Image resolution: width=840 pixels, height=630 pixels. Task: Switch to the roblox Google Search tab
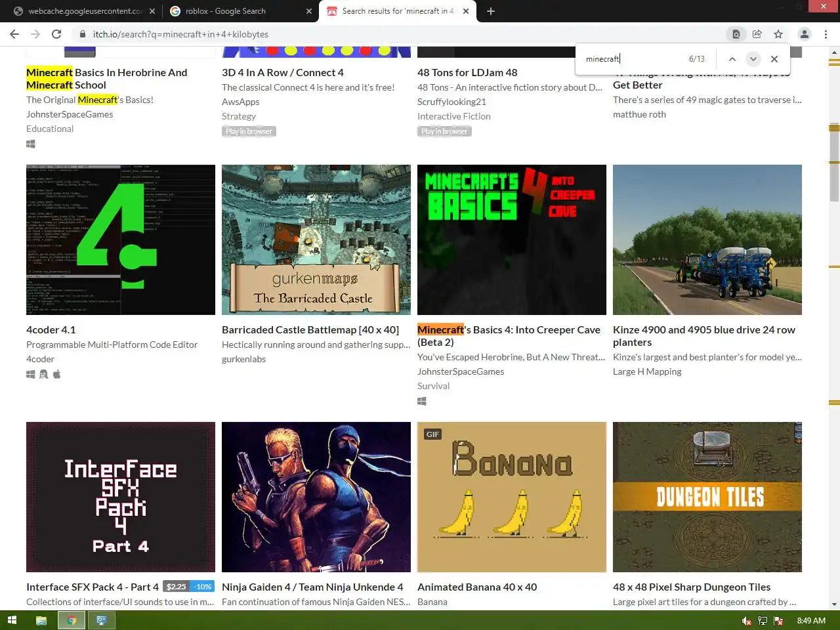click(240, 11)
